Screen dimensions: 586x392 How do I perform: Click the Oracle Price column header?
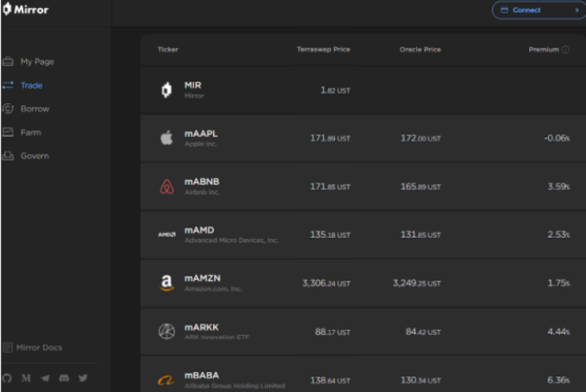420,50
